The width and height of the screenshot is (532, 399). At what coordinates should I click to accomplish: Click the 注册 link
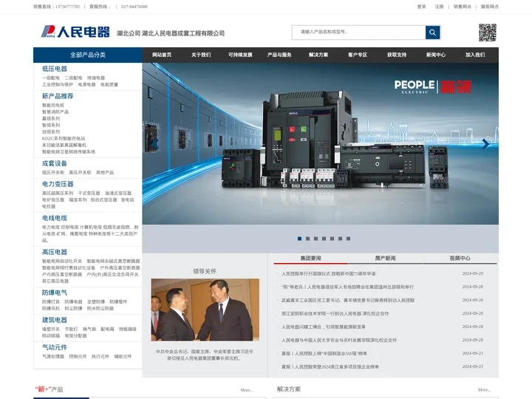click(x=440, y=7)
